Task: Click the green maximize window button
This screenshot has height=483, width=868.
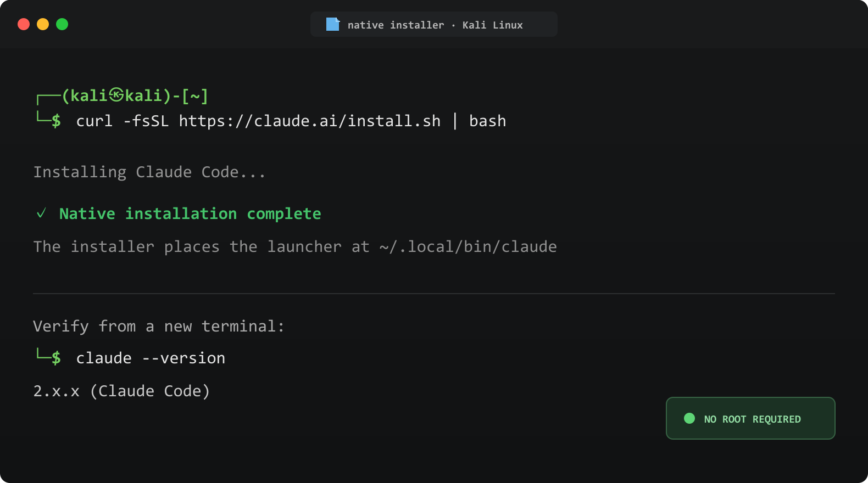Action: [x=62, y=24]
